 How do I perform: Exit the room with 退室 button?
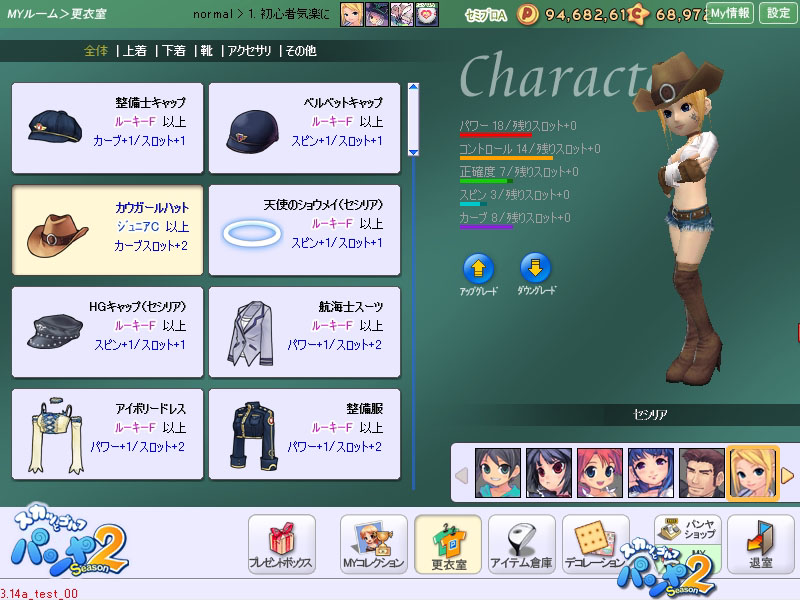coord(760,544)
